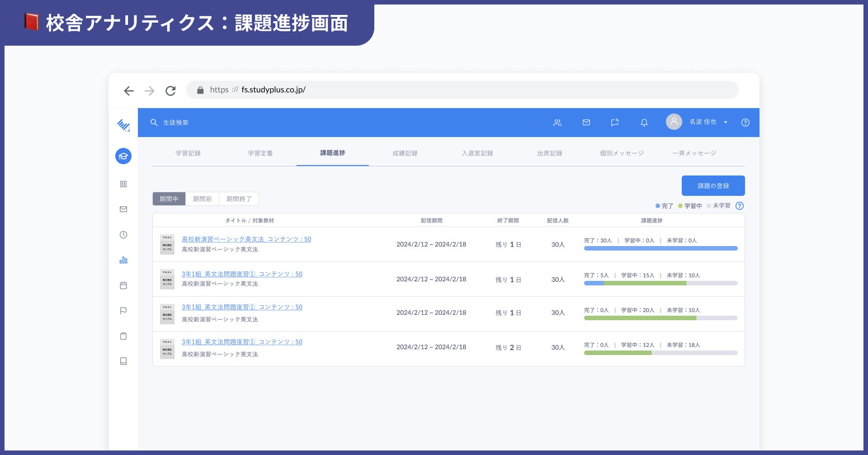Open the help icon beside progress legend

pos(740,206)
